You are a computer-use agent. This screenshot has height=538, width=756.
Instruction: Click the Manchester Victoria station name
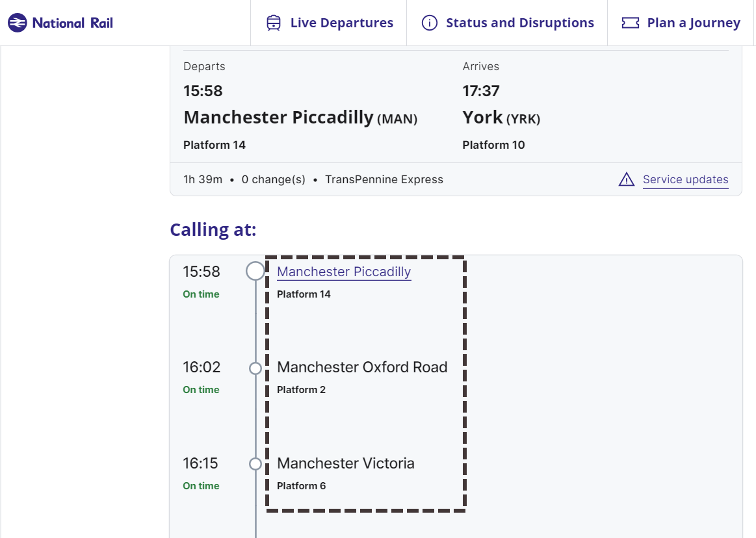(x=345, y=463)
